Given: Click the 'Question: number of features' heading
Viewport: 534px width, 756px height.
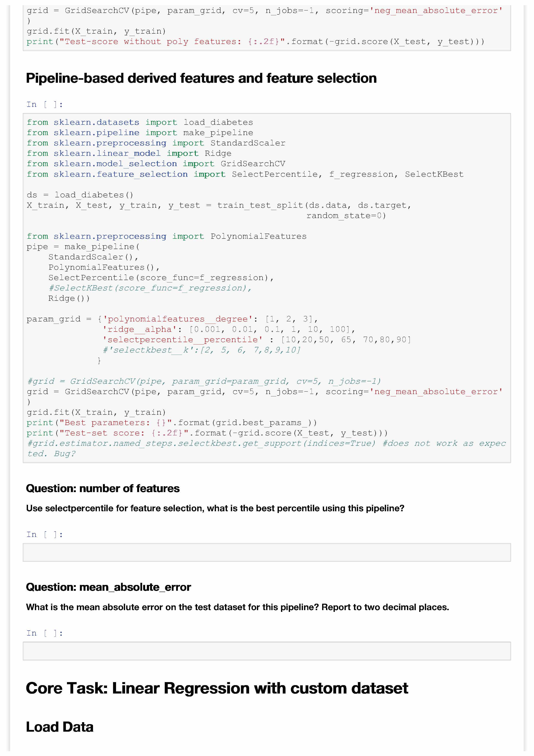Looking at the screenshot, I should point(103,488).
